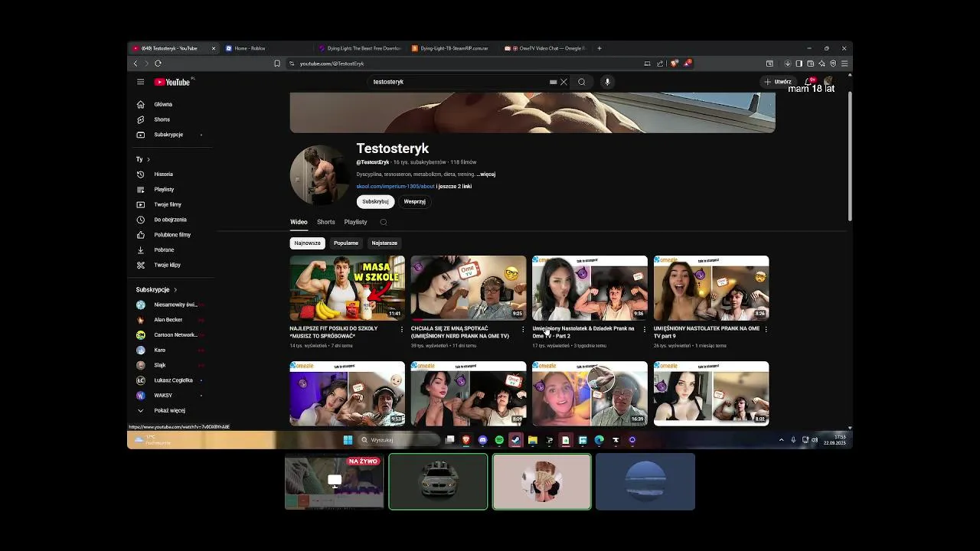Open Twoje filmy in sidebar

click(168, 204)
